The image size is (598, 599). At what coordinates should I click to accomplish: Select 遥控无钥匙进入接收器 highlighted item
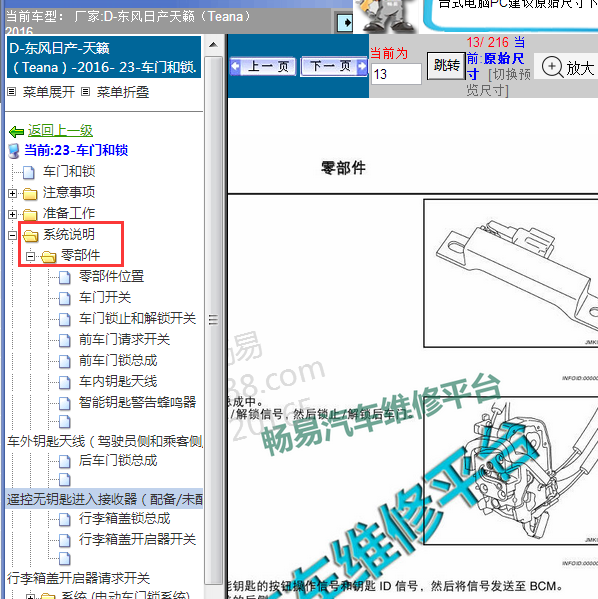(105, 499)
